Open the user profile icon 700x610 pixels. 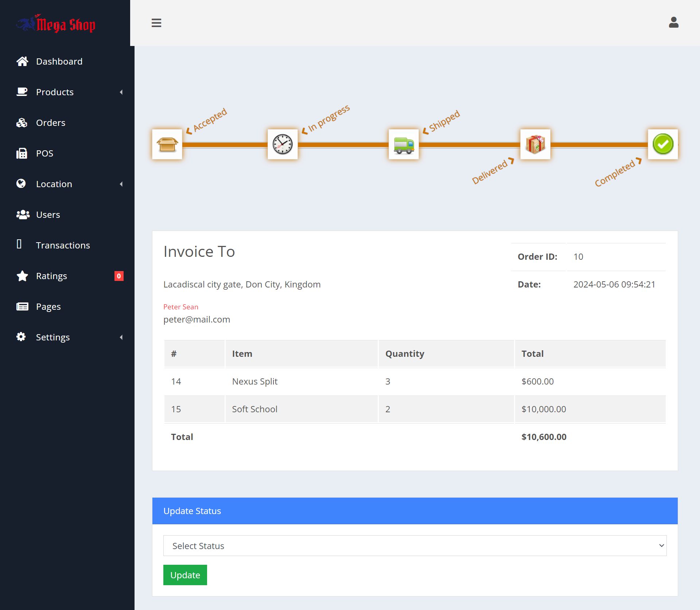(673, 23)
